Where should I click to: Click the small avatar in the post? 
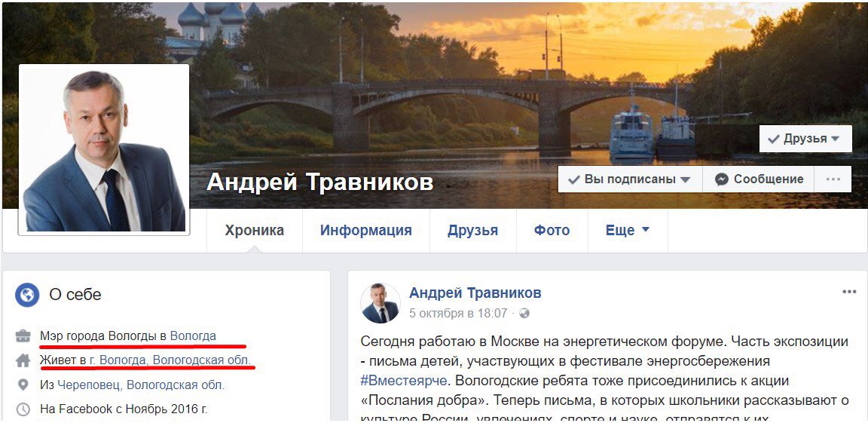coord(381,303)
